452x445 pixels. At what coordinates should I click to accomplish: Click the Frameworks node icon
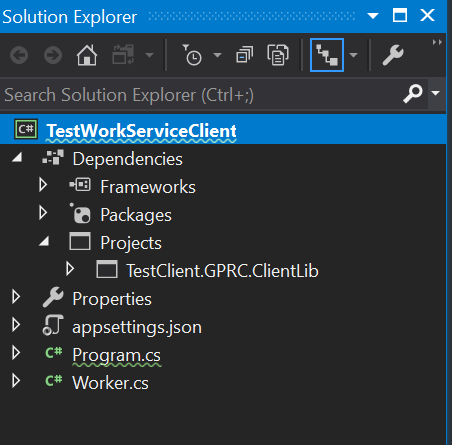(x=80, y=185)
